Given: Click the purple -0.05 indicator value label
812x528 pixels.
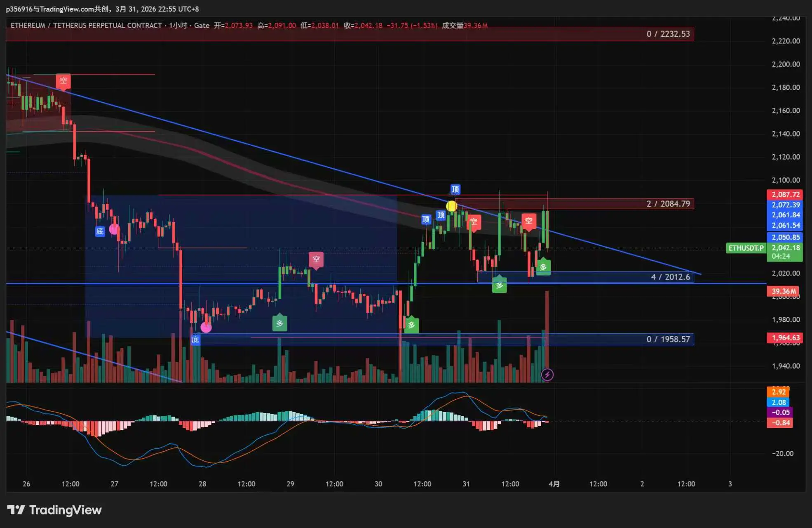Looking at the screenshot, I should coord(780,412).
